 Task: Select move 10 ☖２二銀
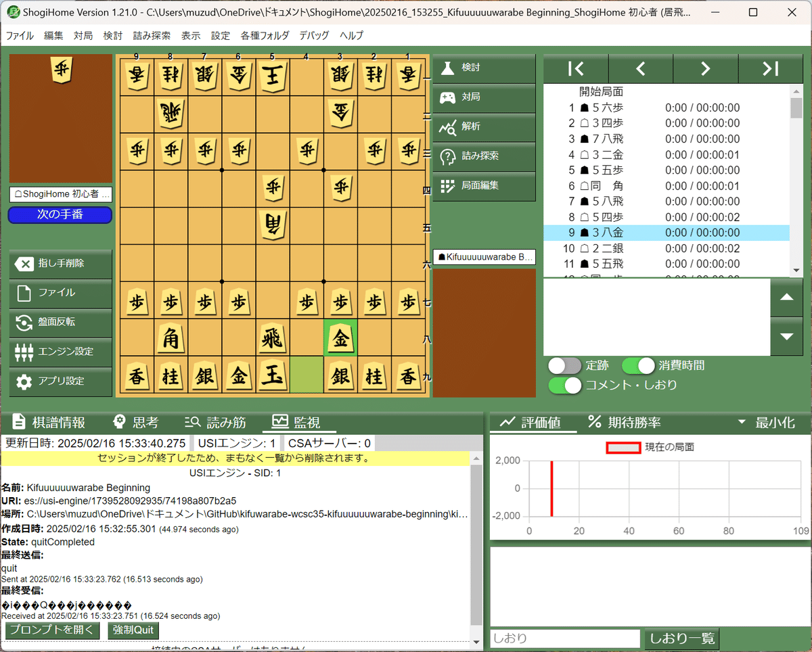667,248
